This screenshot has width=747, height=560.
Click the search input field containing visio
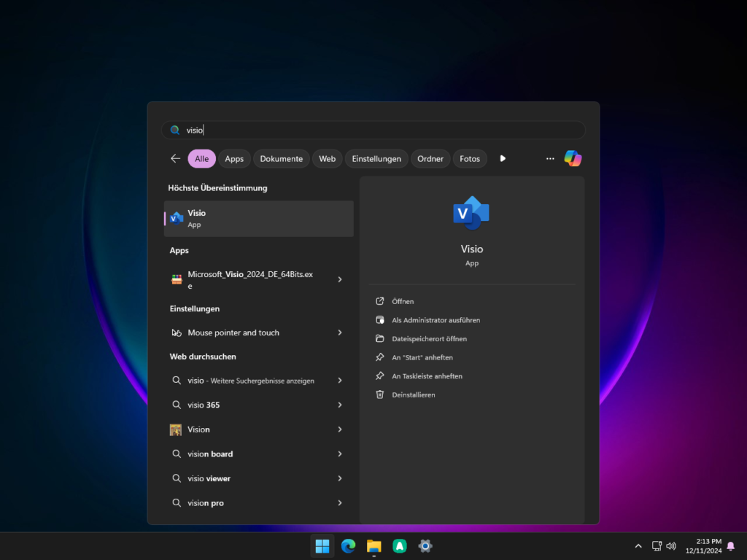click(x=373, y=130)
